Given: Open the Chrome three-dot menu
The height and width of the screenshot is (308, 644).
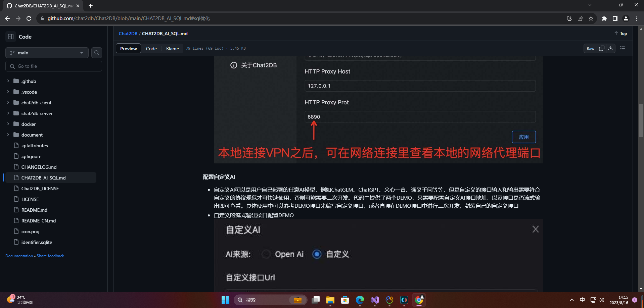Looking at the screenshot, I should click(x=637, y=18).
